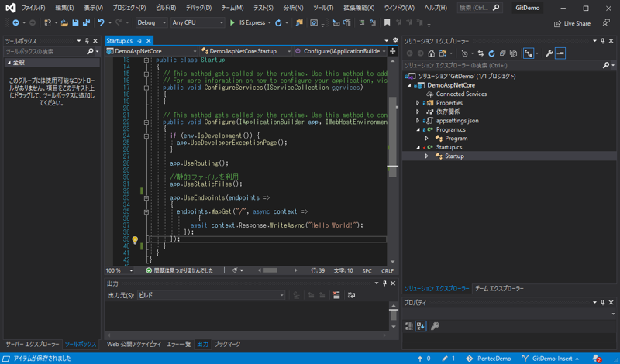The width and height of the screenshot is (620, 364).
Task: Click the Categorized icon in Properties panel
Action: tap(409, 326)
